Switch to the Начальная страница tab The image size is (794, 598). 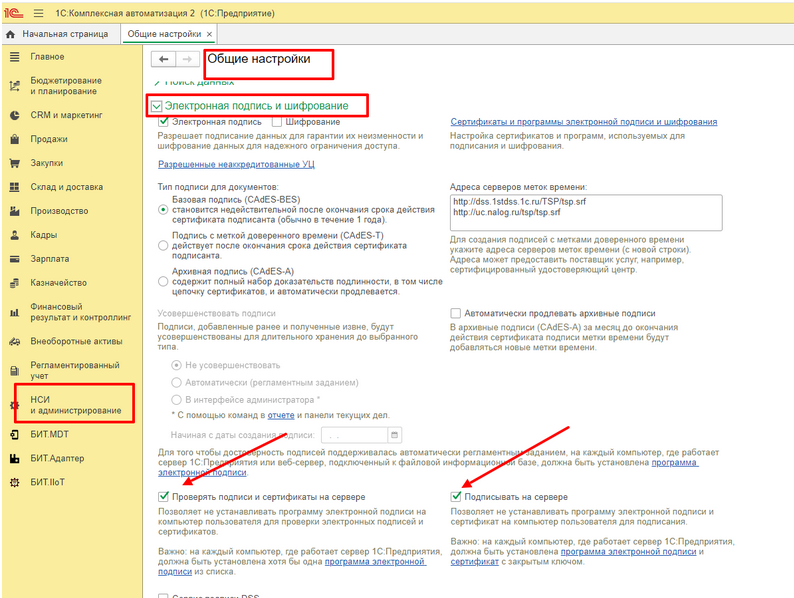coord(62,34)
